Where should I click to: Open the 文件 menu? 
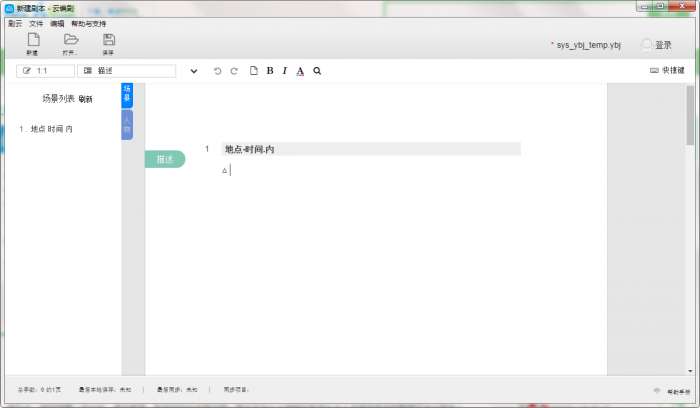[36, 24]
